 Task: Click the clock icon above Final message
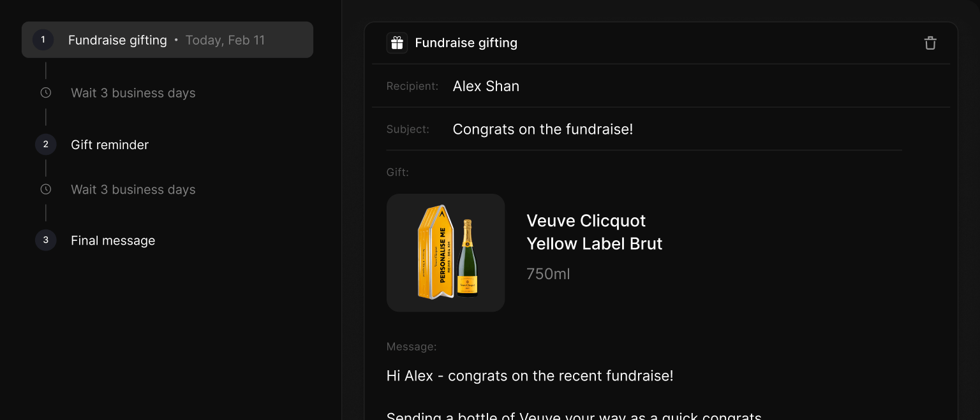(45, 189)
